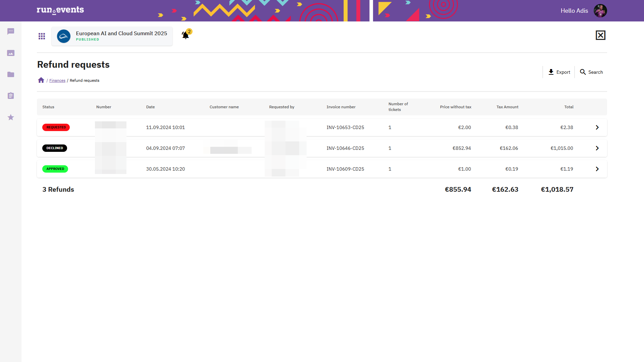The image size is (644, 362).
Task: Close the Refund requests panel
Action: point(600,35)
